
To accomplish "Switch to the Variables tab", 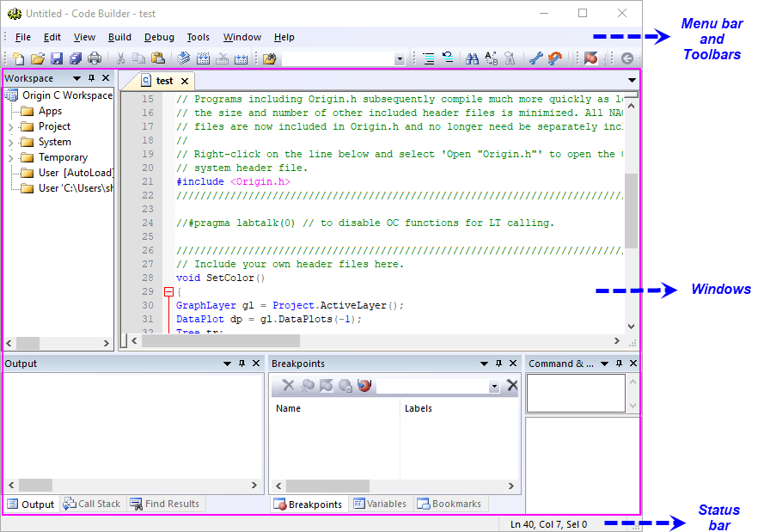I will click(380, 504).
